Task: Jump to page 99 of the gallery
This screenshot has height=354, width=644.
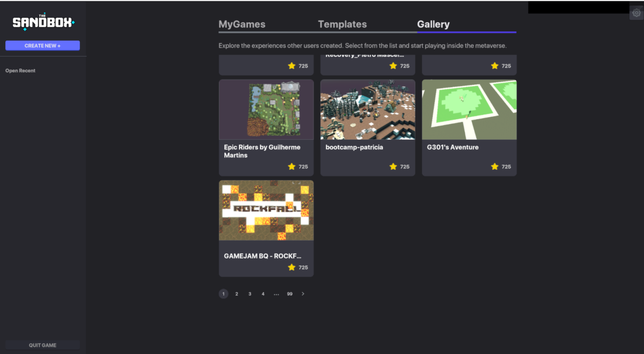Action: [290, 294]
